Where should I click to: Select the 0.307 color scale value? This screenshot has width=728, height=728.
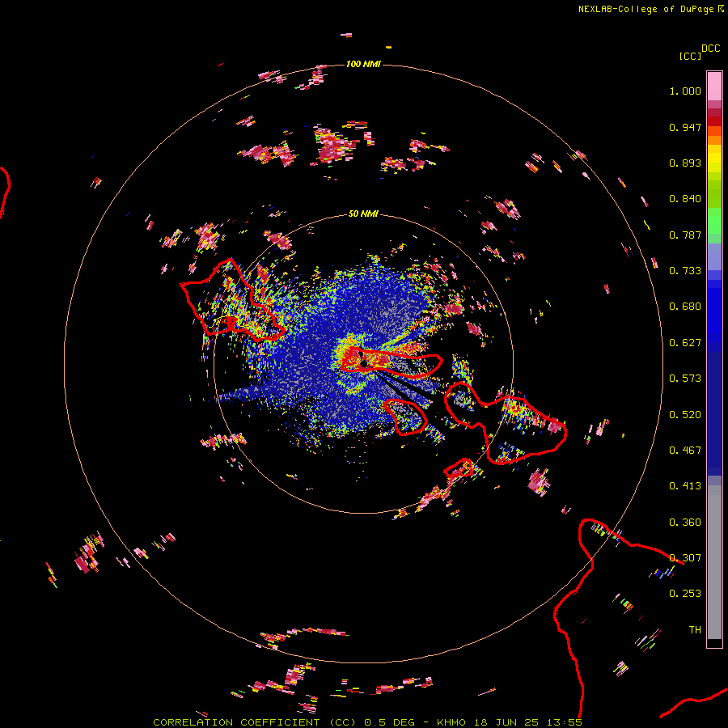tap(685, 558)
